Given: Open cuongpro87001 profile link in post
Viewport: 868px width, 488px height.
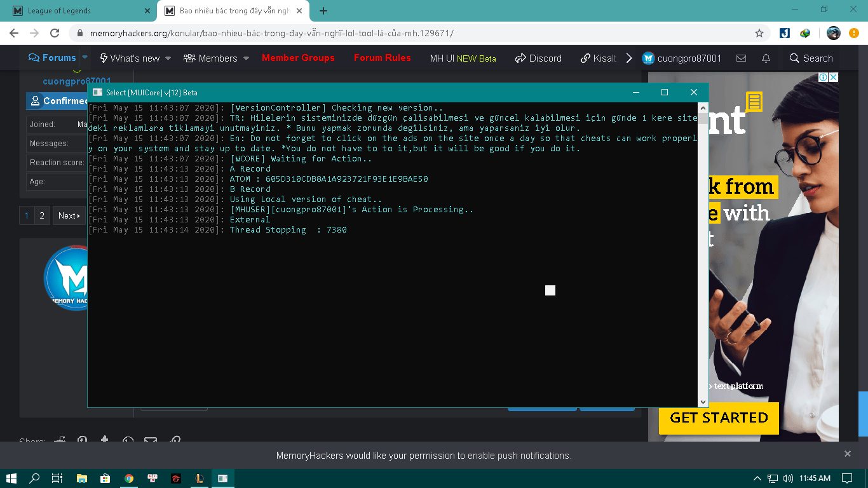Looking at the screenshot, I should [77, 81].
